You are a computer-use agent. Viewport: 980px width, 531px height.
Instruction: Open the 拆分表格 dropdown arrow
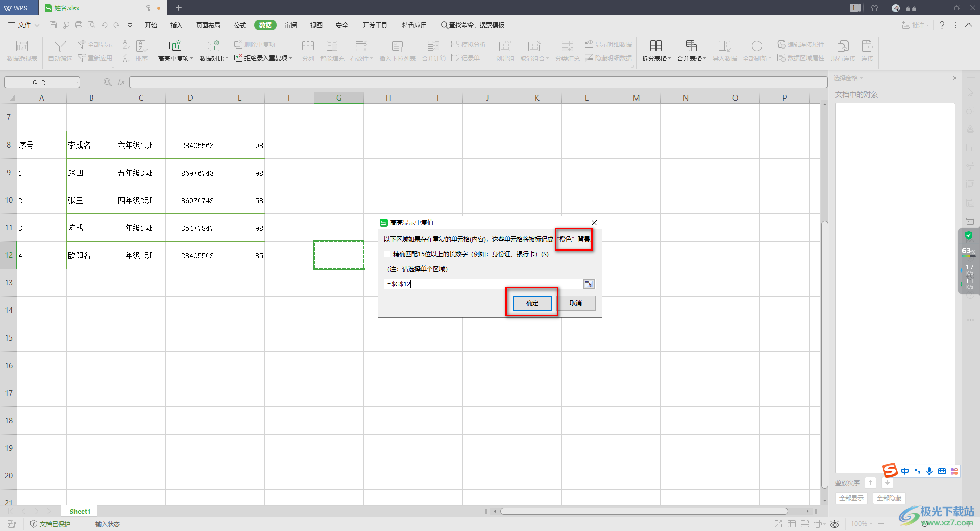(669, 58)
